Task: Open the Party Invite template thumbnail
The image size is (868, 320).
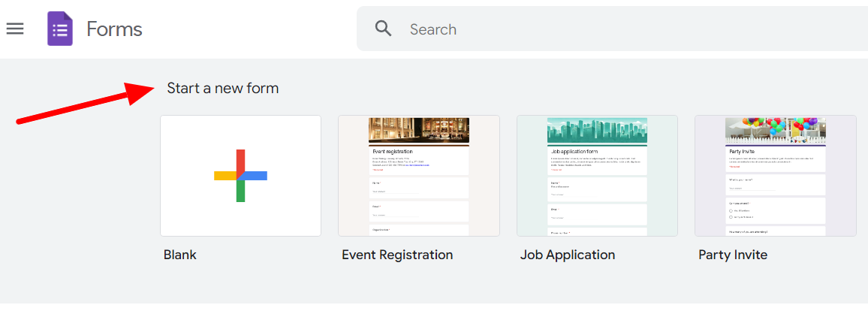Action: tap(776, 176)
